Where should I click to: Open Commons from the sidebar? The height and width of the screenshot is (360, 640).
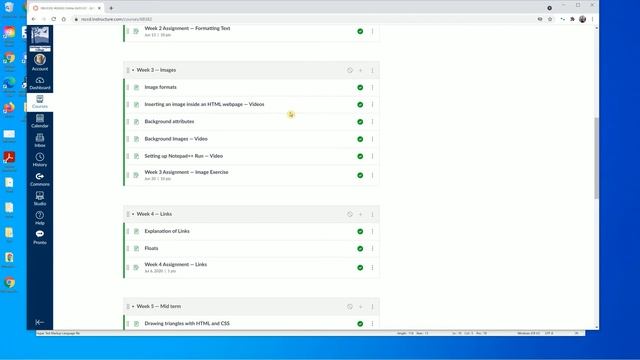(40, 179)
